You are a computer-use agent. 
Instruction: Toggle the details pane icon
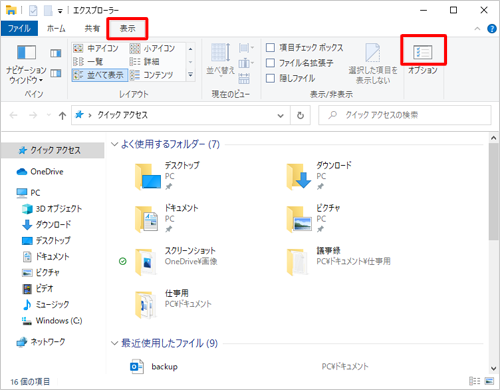tap(56, 73)
